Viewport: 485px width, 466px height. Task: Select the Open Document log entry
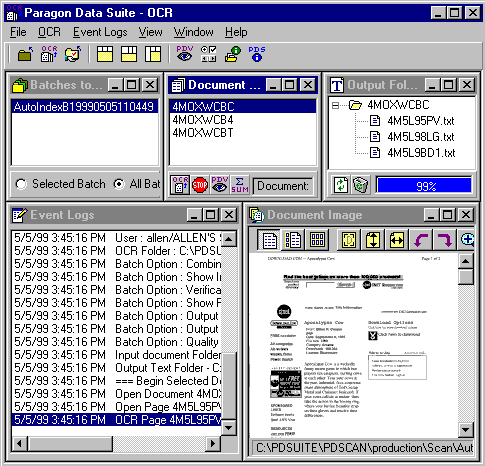pos(117,394)
